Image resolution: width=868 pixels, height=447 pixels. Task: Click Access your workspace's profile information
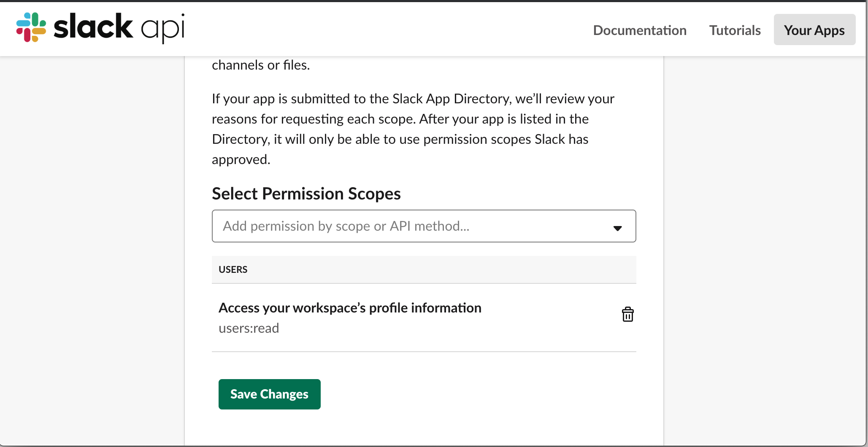click(x=349, y=308)
